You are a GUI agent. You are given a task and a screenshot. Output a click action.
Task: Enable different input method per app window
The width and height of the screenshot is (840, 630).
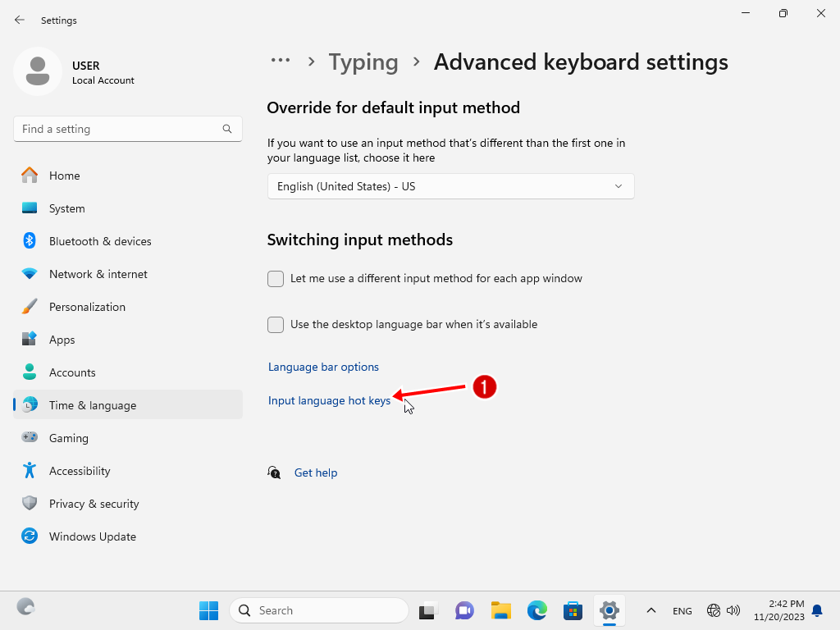(276, 279)
